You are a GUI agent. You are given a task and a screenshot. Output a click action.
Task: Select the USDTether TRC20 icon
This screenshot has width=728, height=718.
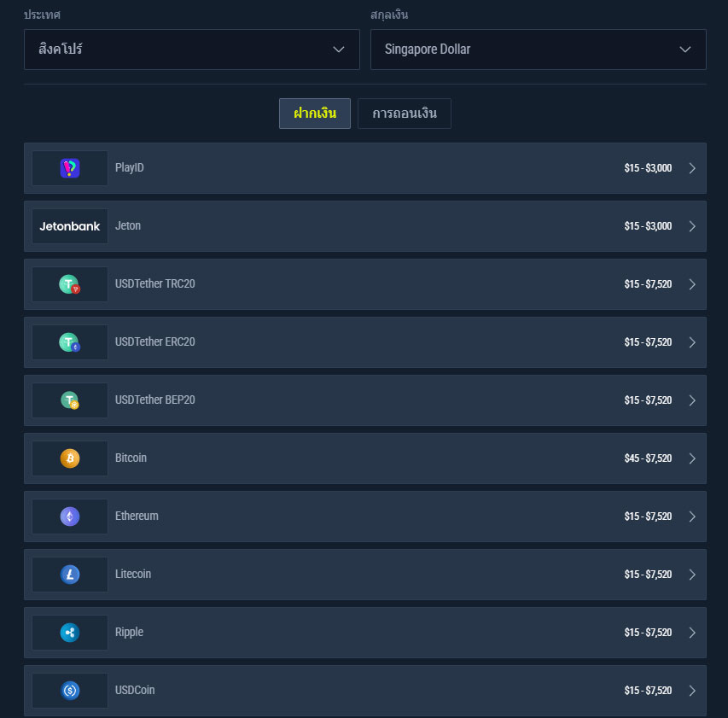click(69, 284)
